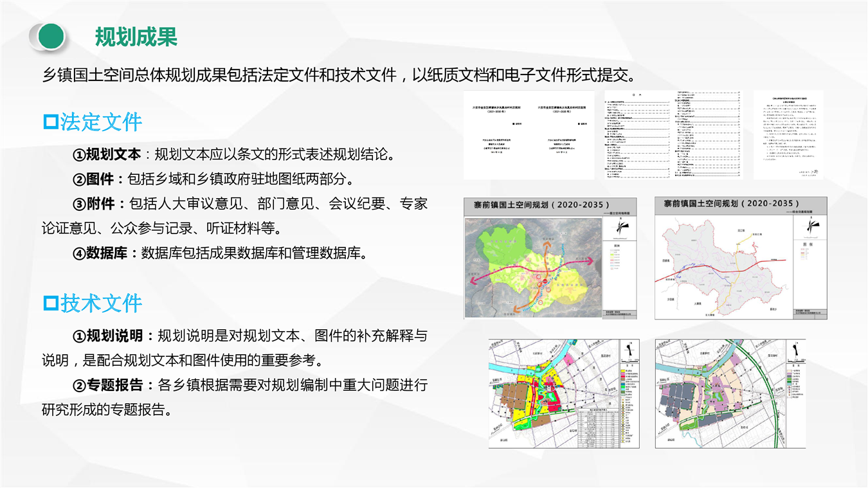Screen dimensions: 868x488
Task: Click the bold ④数据库 label
Action: click(x=100, y=253)
